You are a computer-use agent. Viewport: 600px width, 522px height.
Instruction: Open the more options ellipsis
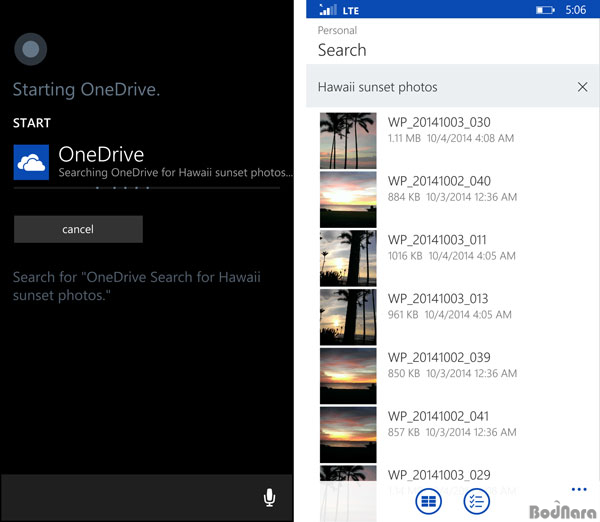point(579,489)
